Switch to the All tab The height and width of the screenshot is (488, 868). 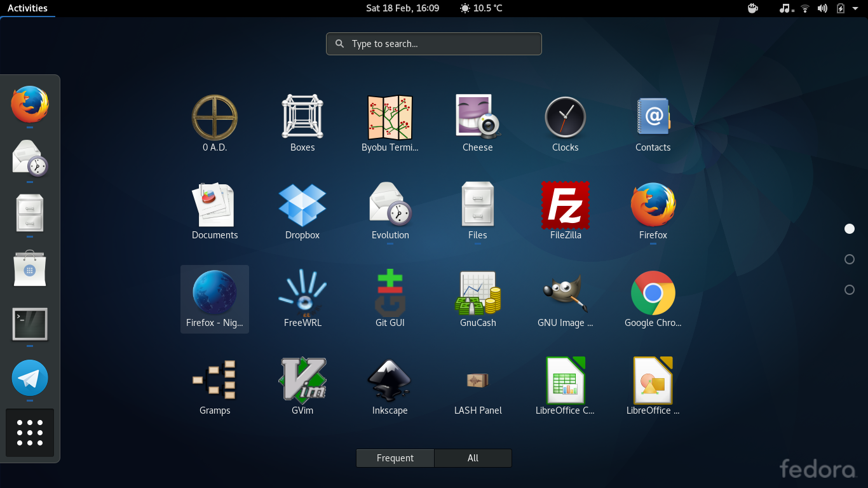pyautogui.click(x=473, y=458)
